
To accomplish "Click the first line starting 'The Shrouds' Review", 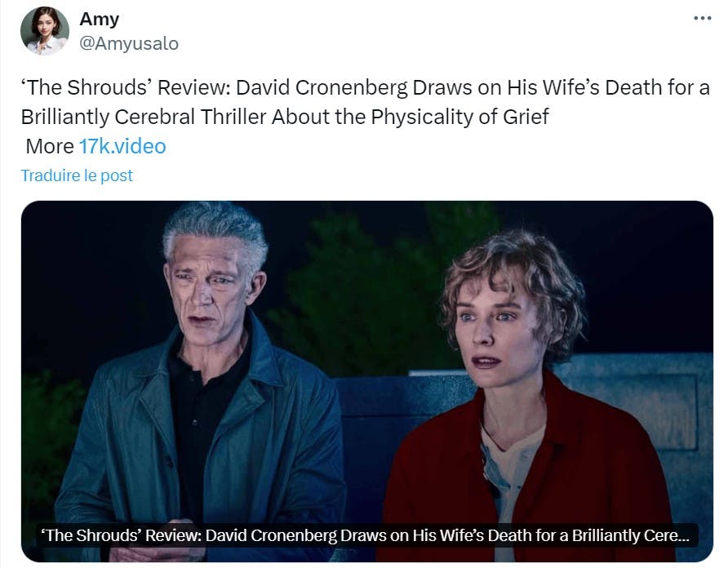I will 366,87.
